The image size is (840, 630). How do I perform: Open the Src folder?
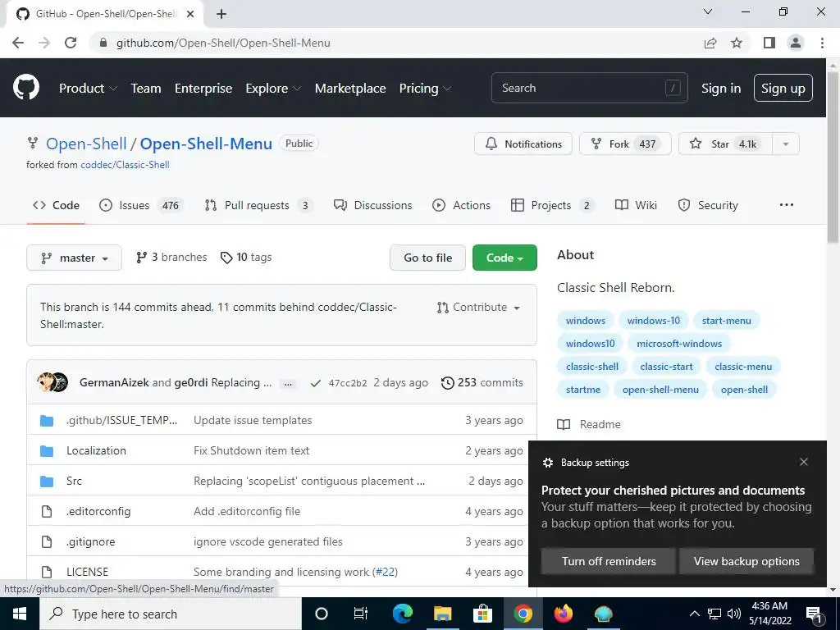[x=74, y=481]
